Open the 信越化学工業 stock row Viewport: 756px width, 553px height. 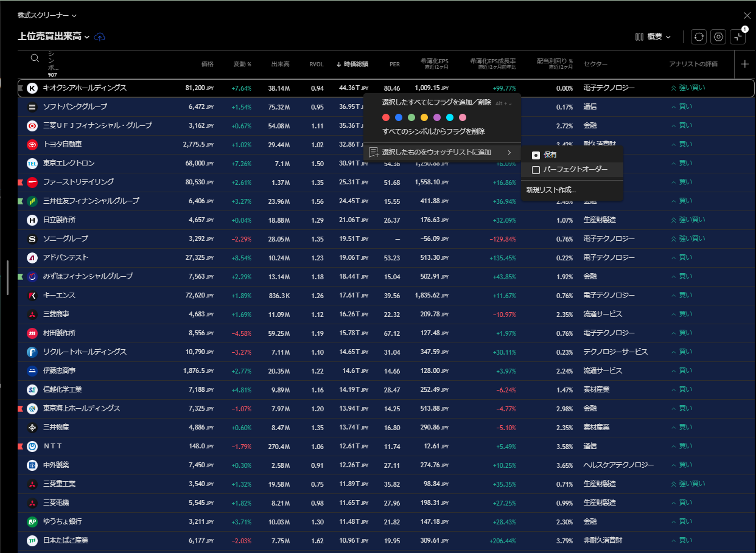(386, 390)
